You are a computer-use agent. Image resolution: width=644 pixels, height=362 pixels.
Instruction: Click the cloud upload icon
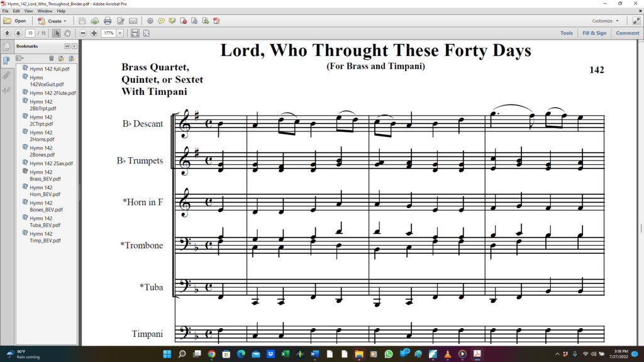[95, 21]
